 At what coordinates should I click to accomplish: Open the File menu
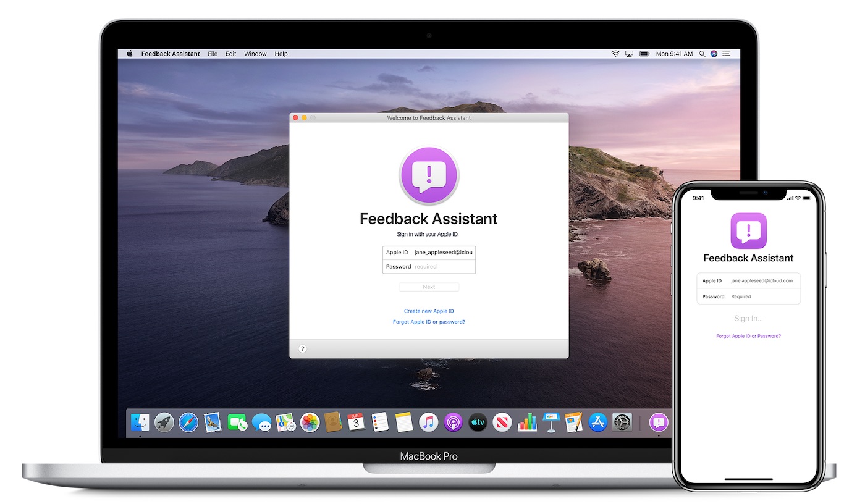pos(213,54)
